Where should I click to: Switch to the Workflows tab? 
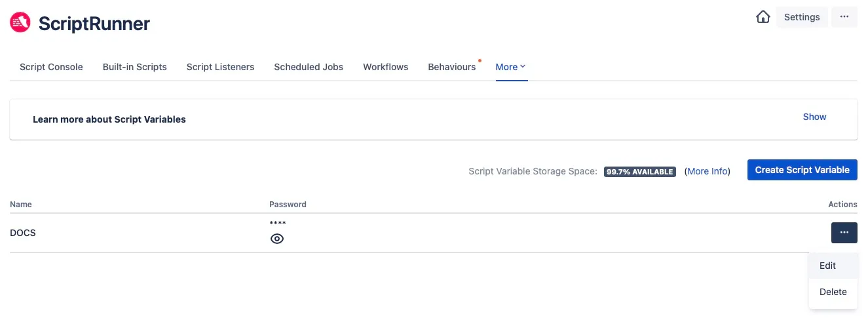pyautogui.click(x=386, y=67)
